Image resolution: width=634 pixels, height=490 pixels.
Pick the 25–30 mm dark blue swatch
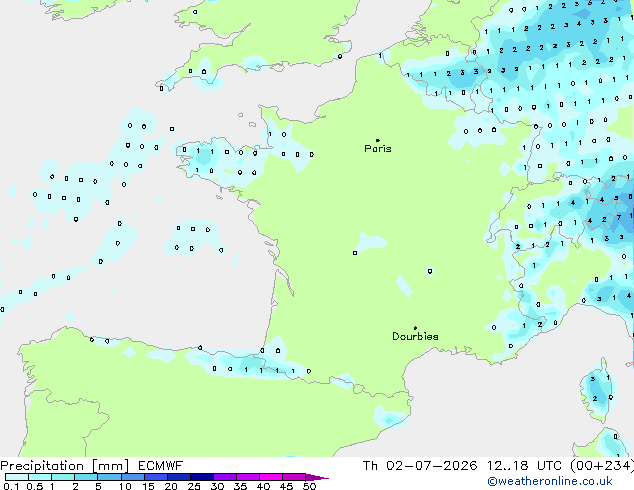tap(201, 477)
